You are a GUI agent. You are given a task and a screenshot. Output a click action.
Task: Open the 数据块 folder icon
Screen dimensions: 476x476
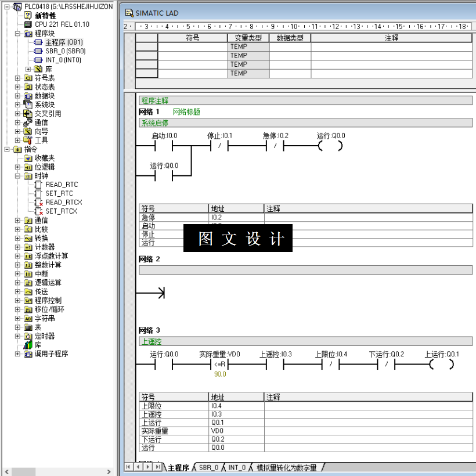point(28,96)
